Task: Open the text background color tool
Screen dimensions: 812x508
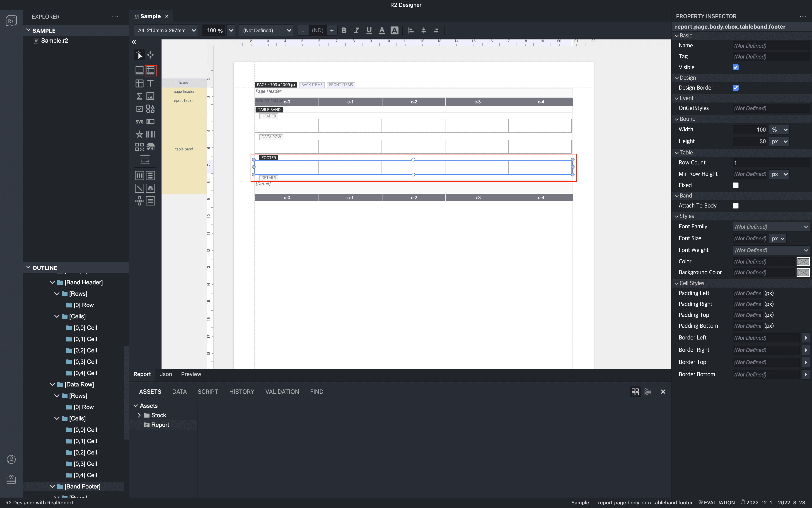Action: pos(395,30)
